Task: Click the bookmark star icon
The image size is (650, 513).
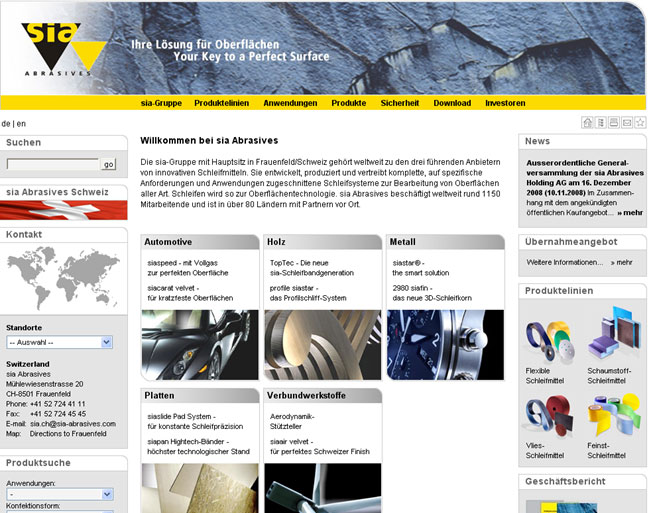Action: click(x=640, y=123)
